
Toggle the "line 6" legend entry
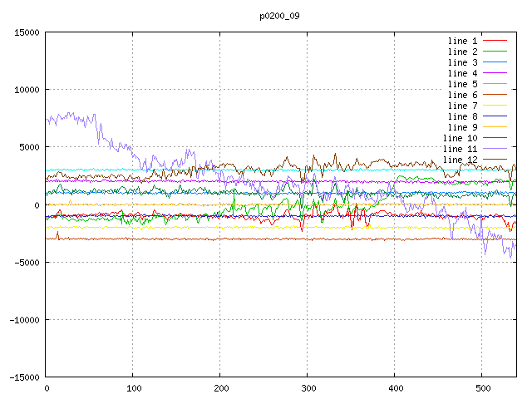(463, 95)
